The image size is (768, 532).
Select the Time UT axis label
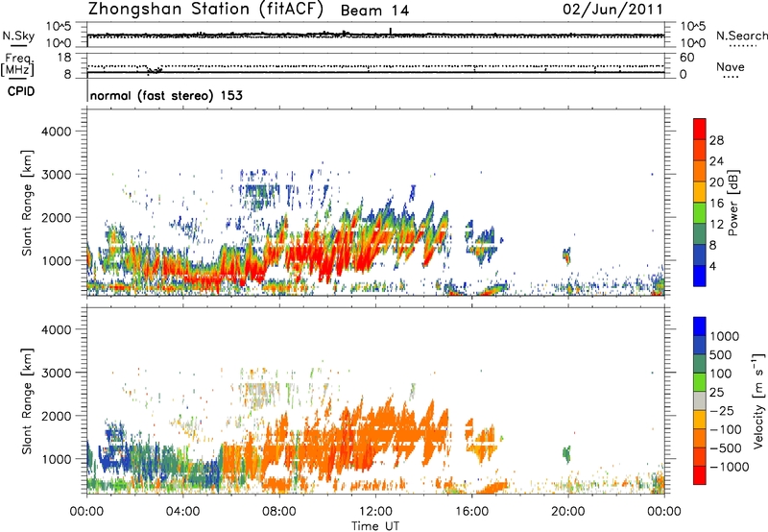pyautogui.click(x=375, y=525)
